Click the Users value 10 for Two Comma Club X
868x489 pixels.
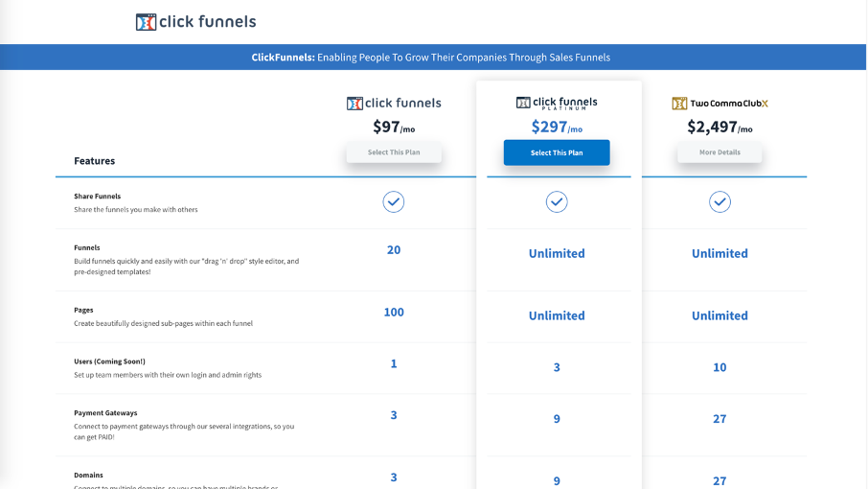click(720, 367)
